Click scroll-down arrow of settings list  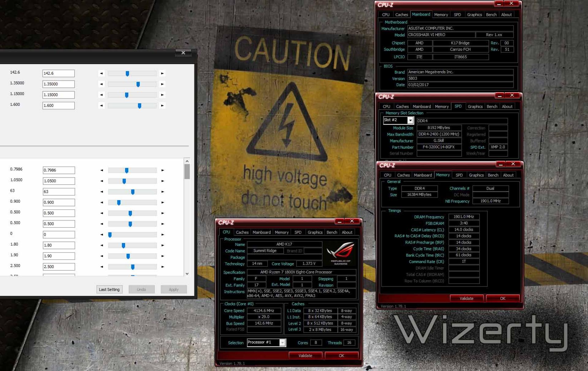point(187,274)
